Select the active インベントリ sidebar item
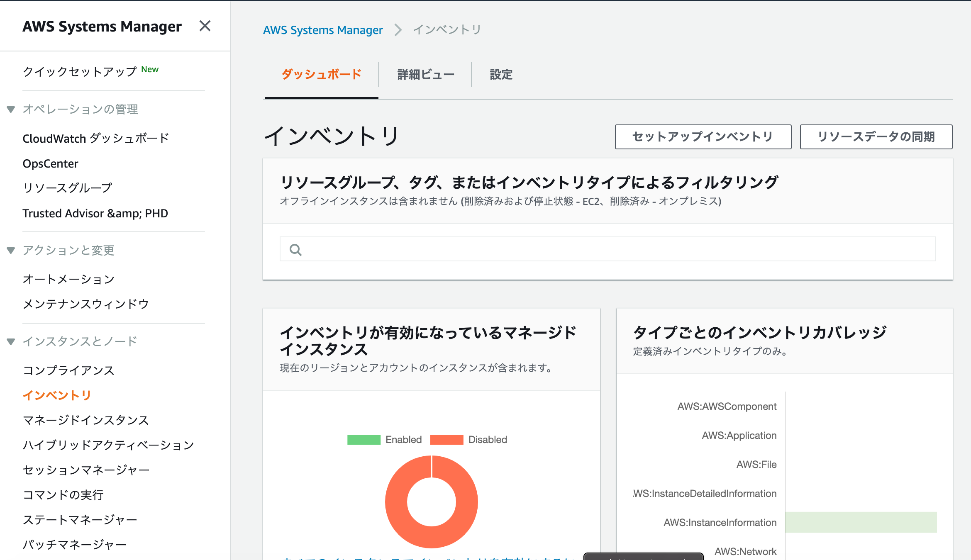The image size is (971, 560). (x=57, y=395)
